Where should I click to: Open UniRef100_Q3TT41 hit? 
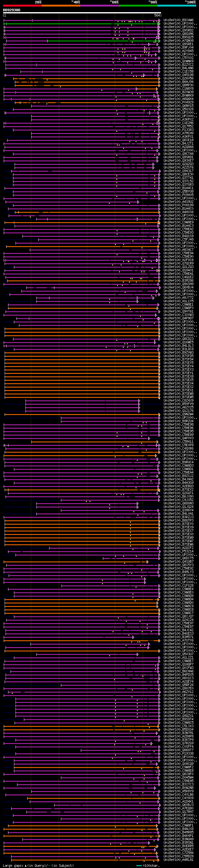coord(178,178)
